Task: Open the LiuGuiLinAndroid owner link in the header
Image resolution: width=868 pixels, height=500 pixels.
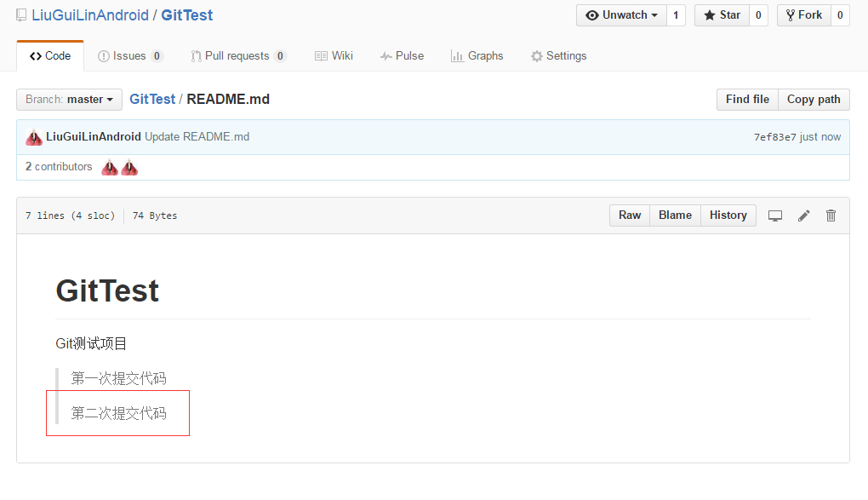Action: (90, 15)
